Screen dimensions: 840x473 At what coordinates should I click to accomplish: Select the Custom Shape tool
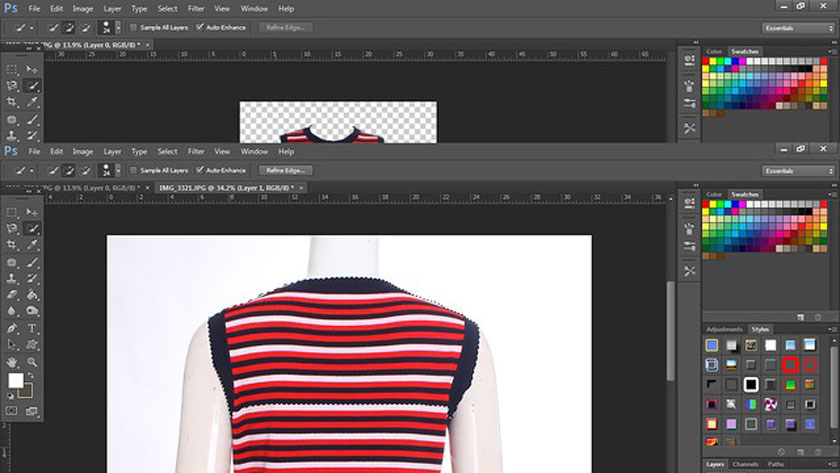coord(32,344)
